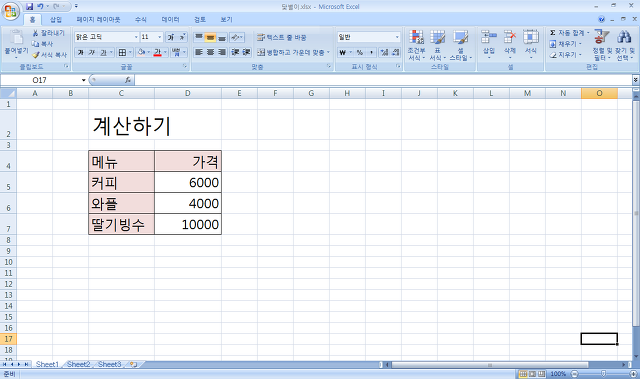
Task: Open find and select (찾기 및 선택)
Action: click(x=625, y=45)
